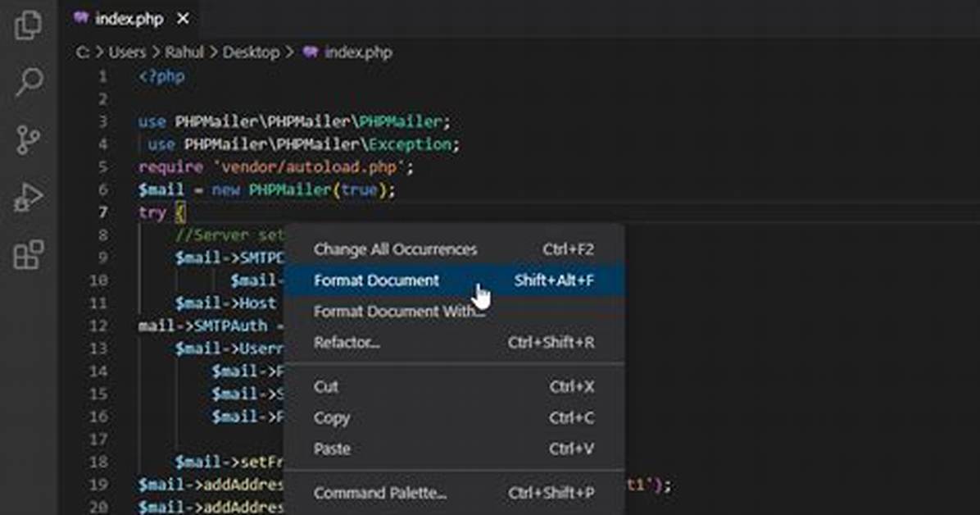Click the C: breadcrumb segment

click(x=83, y=52)
